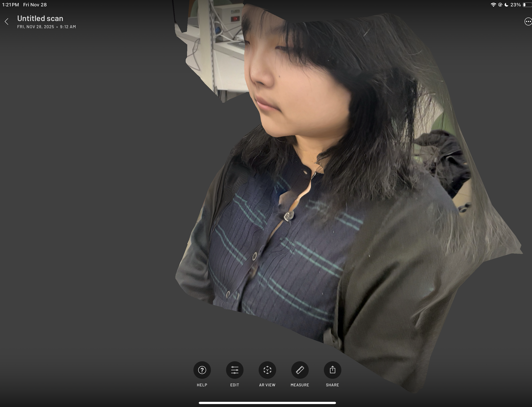Select the Measure ruler tool icon
Image resolution: width=532 pixels, height=407 pixels.
click(300, 370)
